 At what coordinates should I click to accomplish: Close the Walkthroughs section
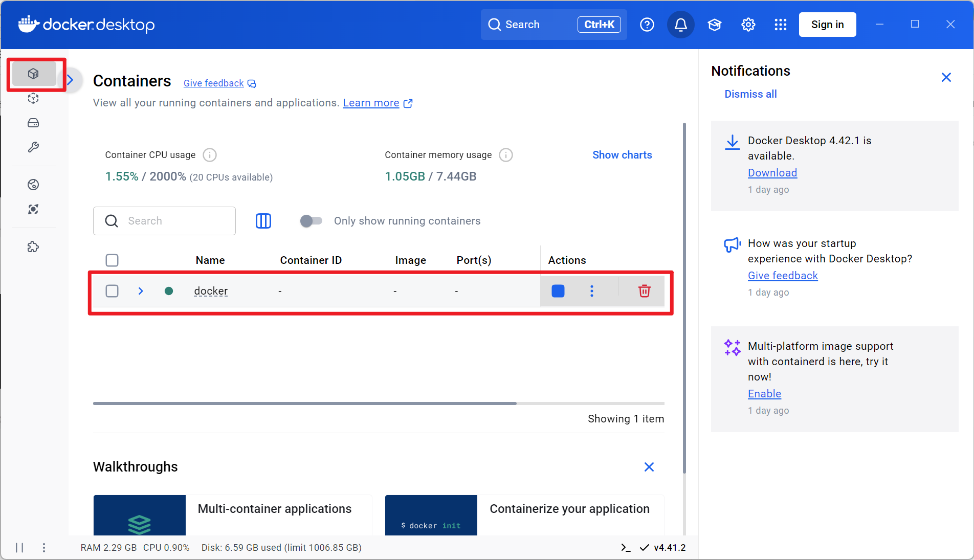point(649,467)
